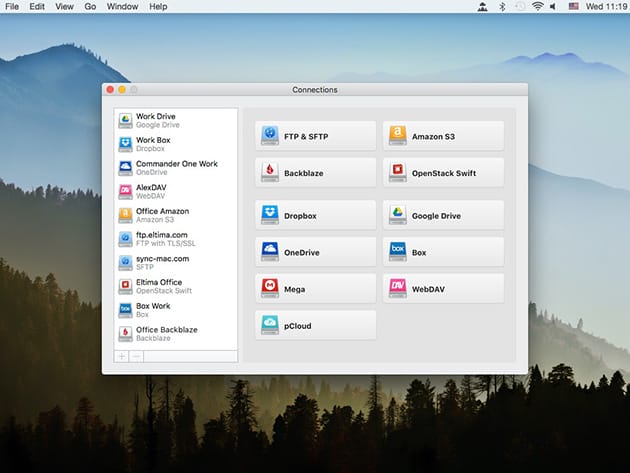Viewport: 630px width, 473px height.
Task: Click the pCloud connection button
Action: coord(316,325)
